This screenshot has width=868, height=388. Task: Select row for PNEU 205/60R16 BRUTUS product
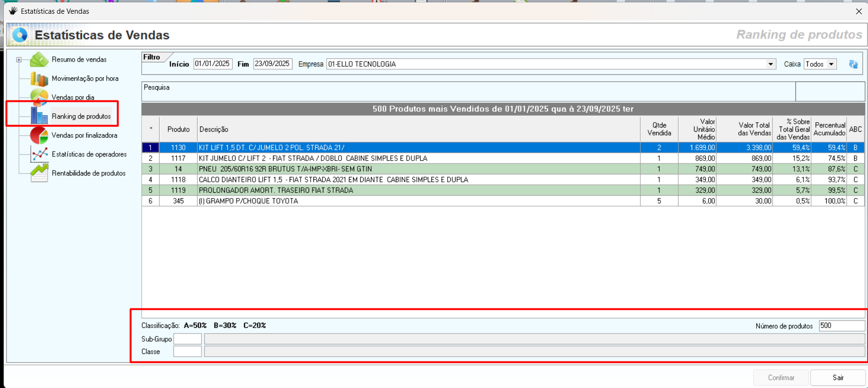pyautogui.click(x=285, y=169)
